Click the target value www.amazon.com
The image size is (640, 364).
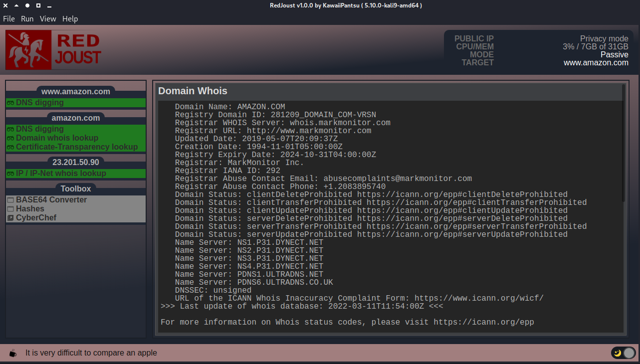[x=596, y=63]
